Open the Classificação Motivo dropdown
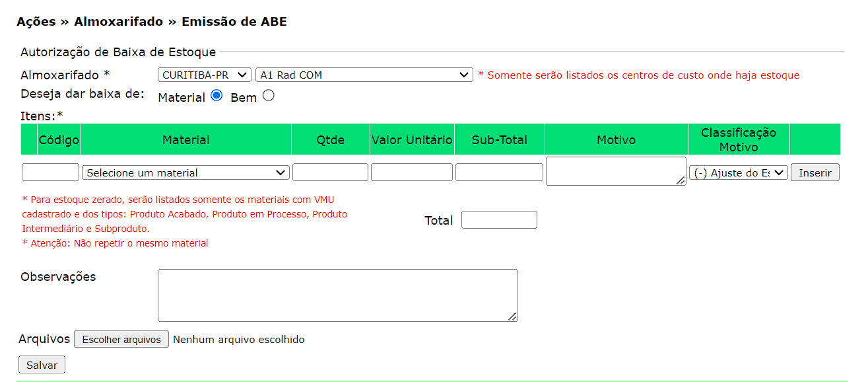 pos(739,172)
